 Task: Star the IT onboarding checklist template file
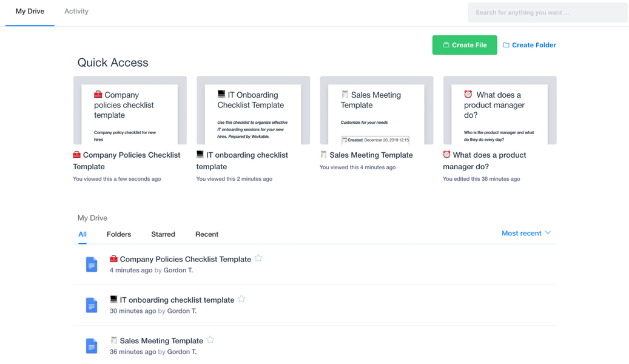[x=241, y=298]
